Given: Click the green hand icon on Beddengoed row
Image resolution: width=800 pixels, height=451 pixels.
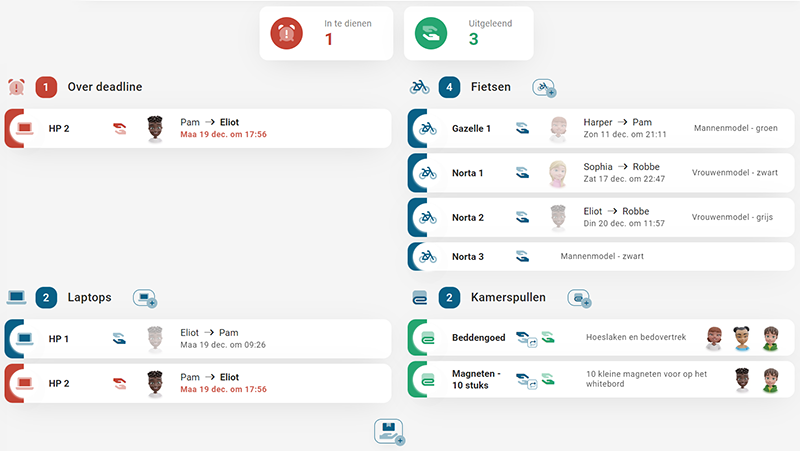Looking at the screenshot, I should (547, 338).
